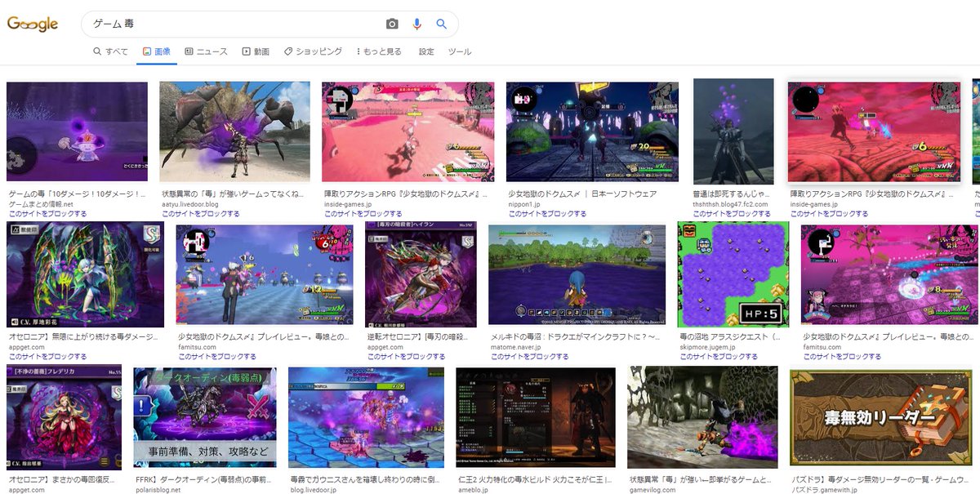Open ゲームの毒「10ダメージ！ thumbnail
The width and height of the screenshot is (980, 494).
[x=77, y=131]
